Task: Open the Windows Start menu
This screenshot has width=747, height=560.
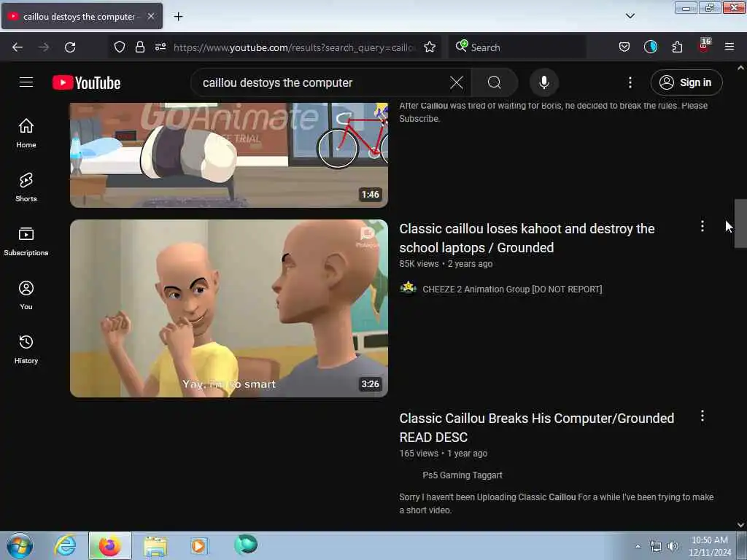Action: tap(20, 545)
